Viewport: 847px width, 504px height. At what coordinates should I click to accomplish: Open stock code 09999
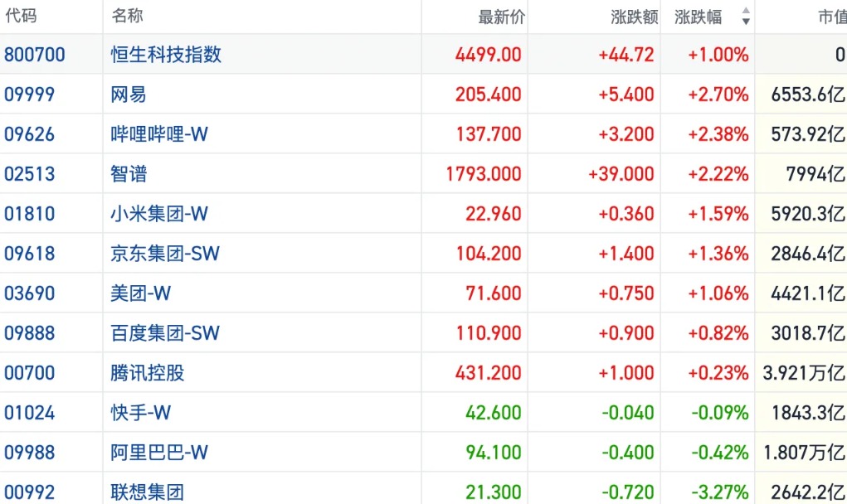coord(30,94)
